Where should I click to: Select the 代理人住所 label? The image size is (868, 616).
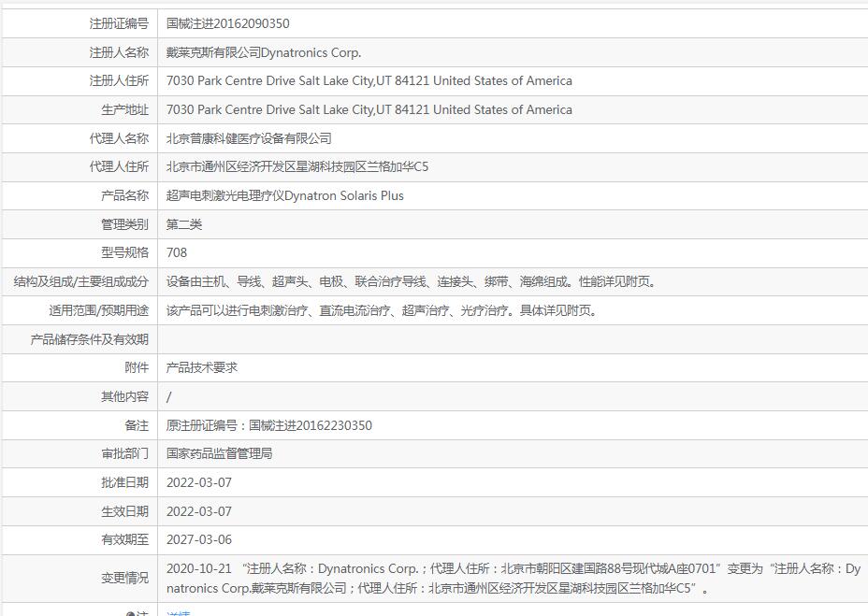tap(119, 166)
